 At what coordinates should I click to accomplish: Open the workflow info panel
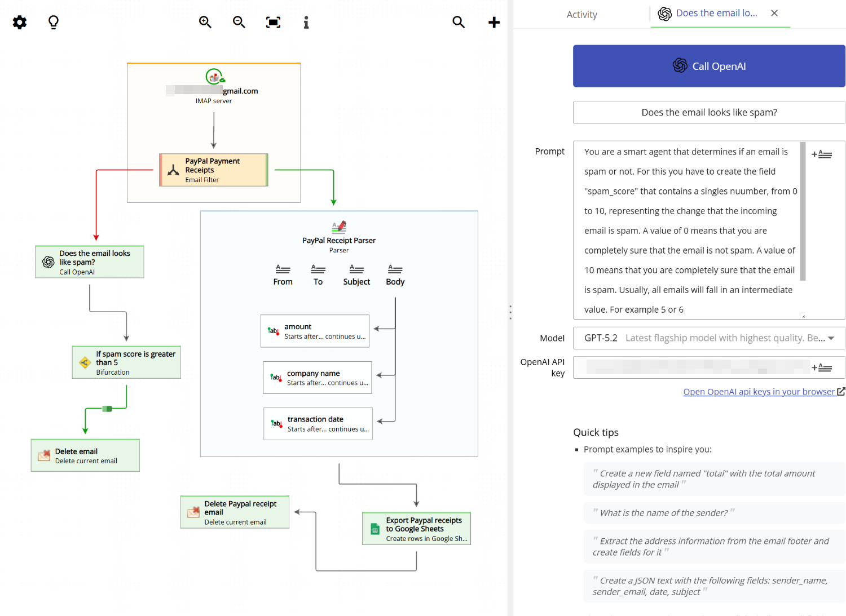(306, 23)
